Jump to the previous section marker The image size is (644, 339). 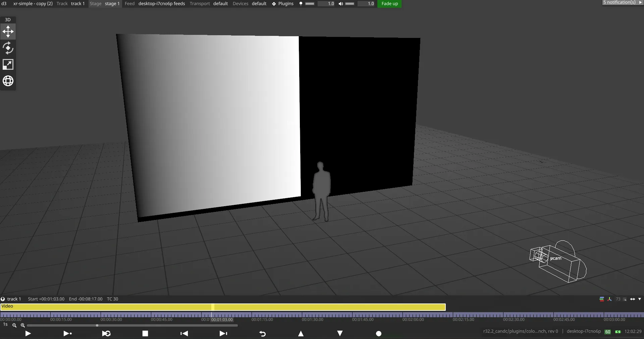tap(184, 333)
